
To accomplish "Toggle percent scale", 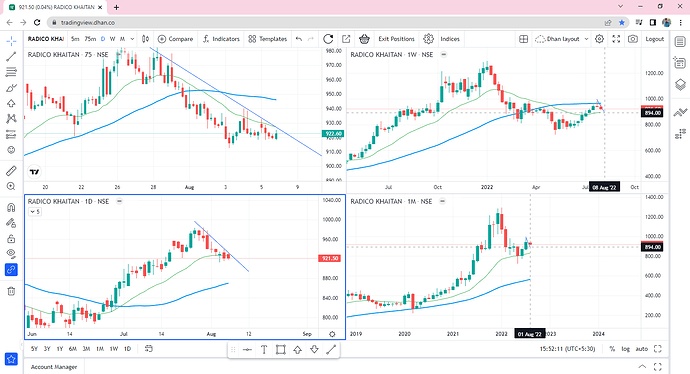I will click(612, 349).
